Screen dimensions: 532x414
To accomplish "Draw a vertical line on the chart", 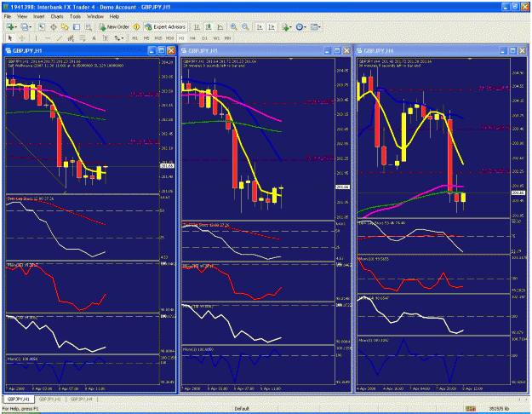I will coord(36,38).
